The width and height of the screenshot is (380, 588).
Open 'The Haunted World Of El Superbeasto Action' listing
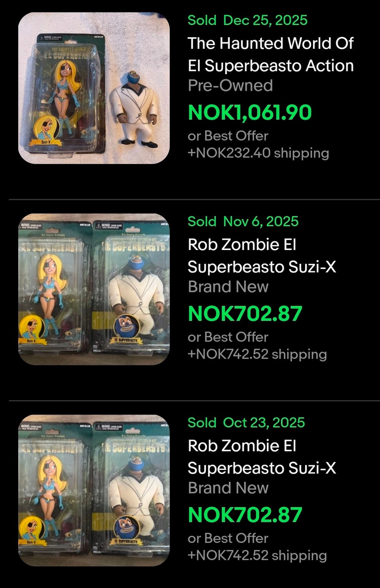click(x=270, y=54)
